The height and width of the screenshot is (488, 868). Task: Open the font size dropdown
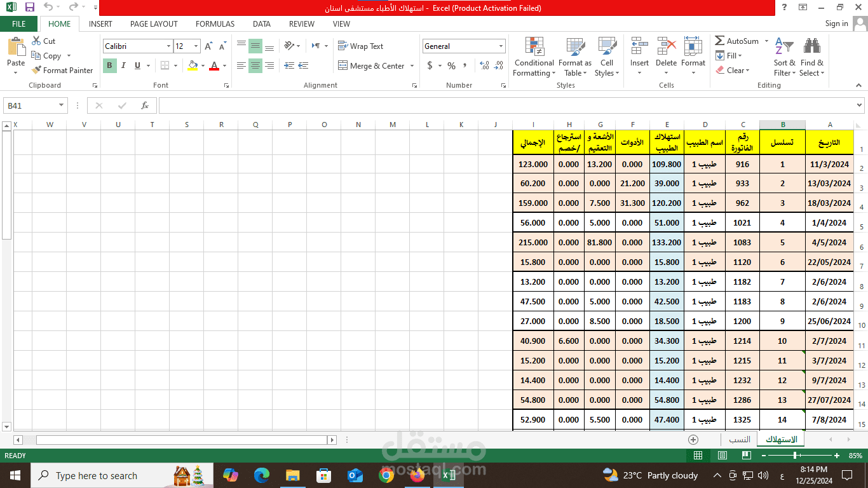pyautogui.click(x=196, y=46)
